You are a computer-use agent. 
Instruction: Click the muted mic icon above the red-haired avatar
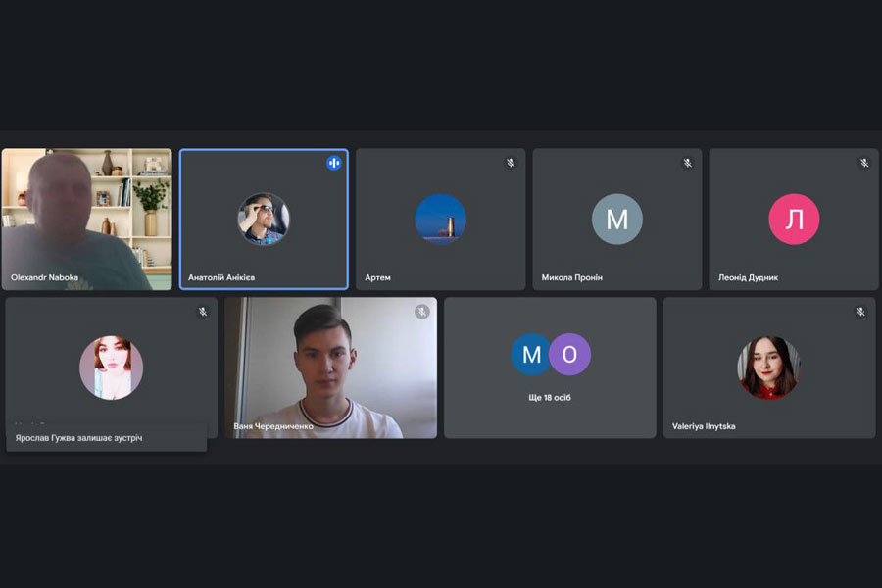(203, 312)
